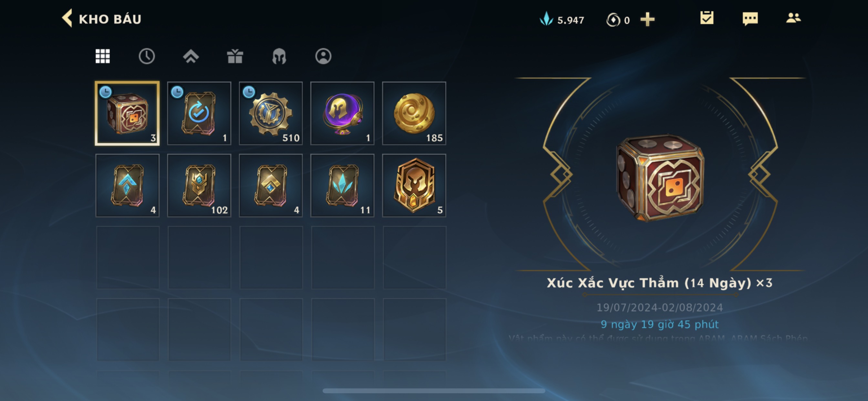Switch to the upgrade chevrons filter tab
The height and width of the screenshot is (401, 868).
[191, 56]
